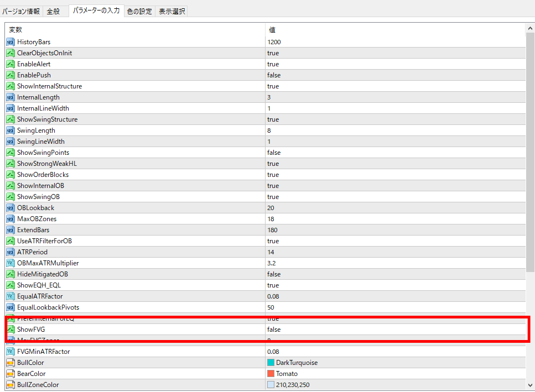Toggle EnablePush value from false
Image resolution: width=535 pixels, height=392 pixels.
(x=274, y=75)
